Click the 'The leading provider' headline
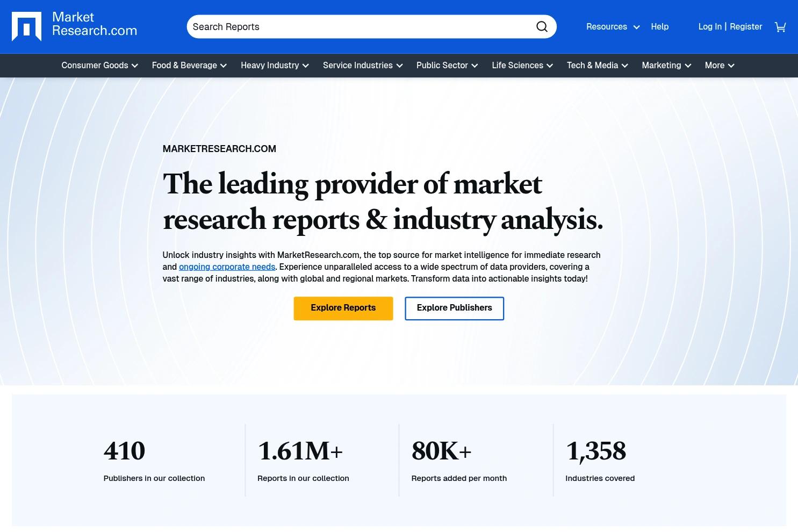 [x=383, y=202]
